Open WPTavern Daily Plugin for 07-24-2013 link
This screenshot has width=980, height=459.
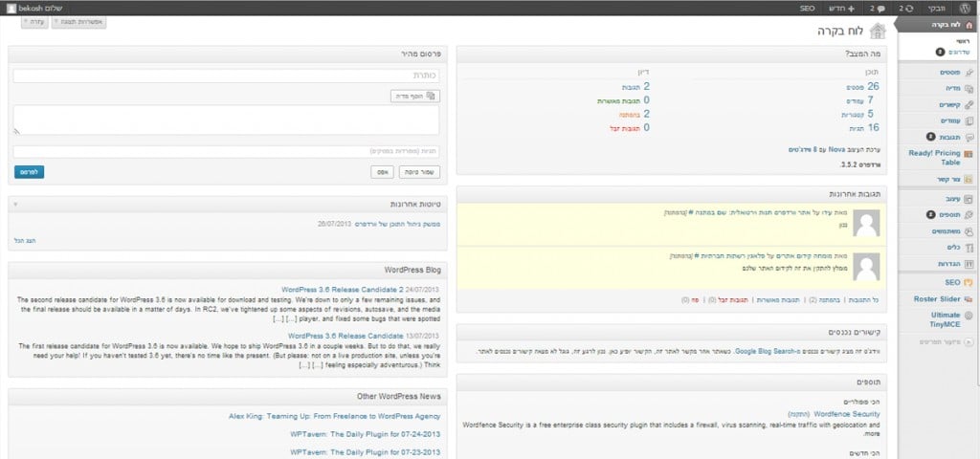365,434
